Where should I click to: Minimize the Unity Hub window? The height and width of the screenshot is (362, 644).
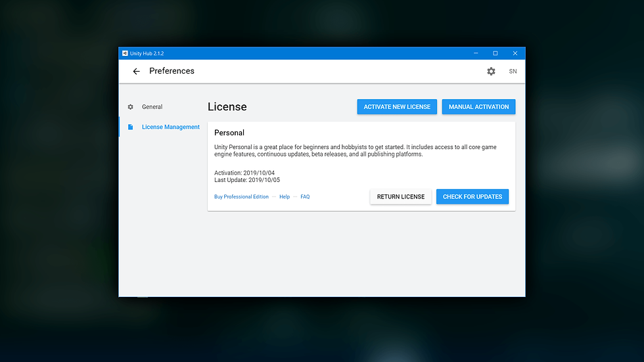pyautogui.click(x=476, y=53)
